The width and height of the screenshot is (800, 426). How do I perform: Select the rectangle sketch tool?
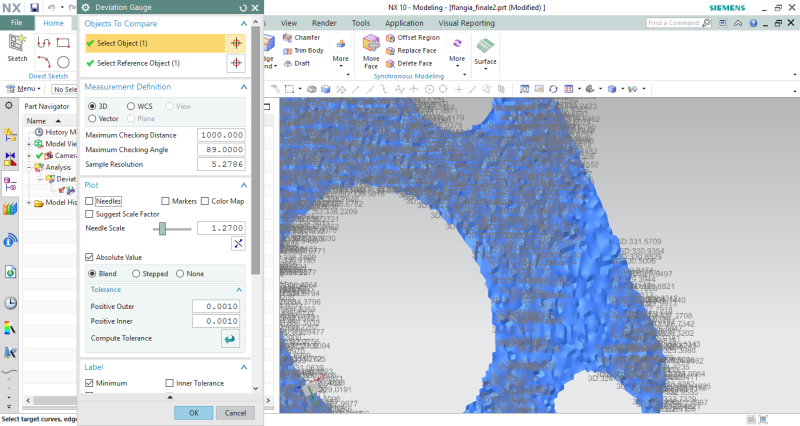[x=63, y=43]
